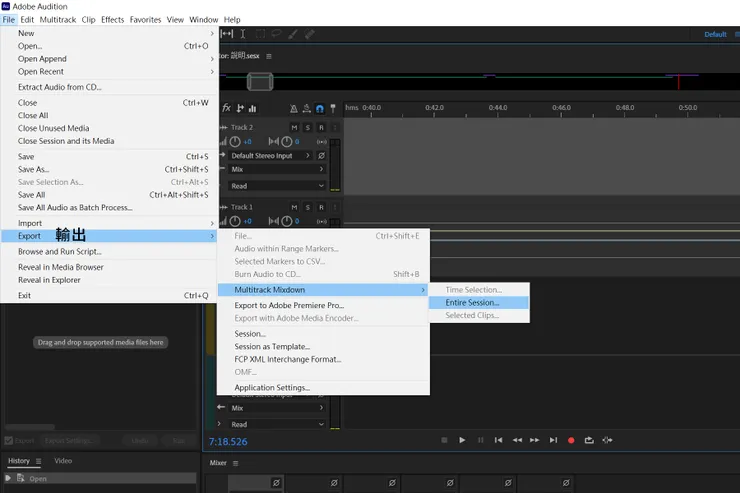Image resolution: width=740 pixels, height=493 pixels.
Task: Click the Play button in transport
Action: coord(462,440)
